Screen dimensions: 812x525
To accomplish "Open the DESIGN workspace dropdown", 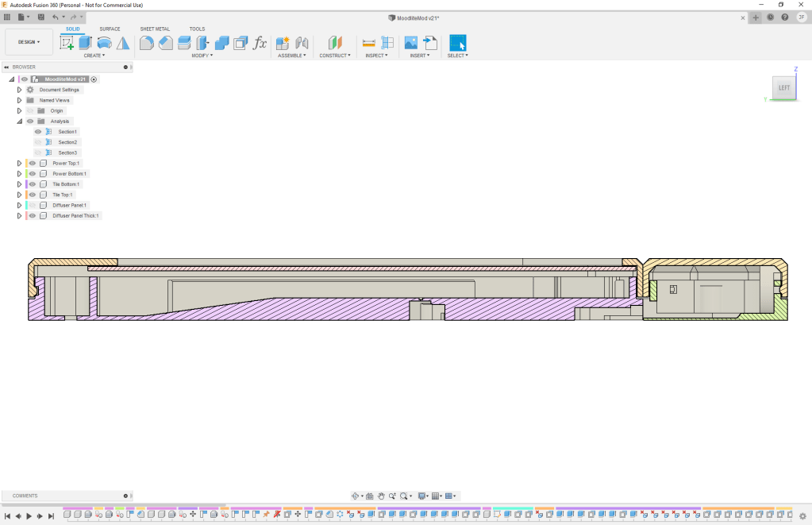I will [29, 42].
